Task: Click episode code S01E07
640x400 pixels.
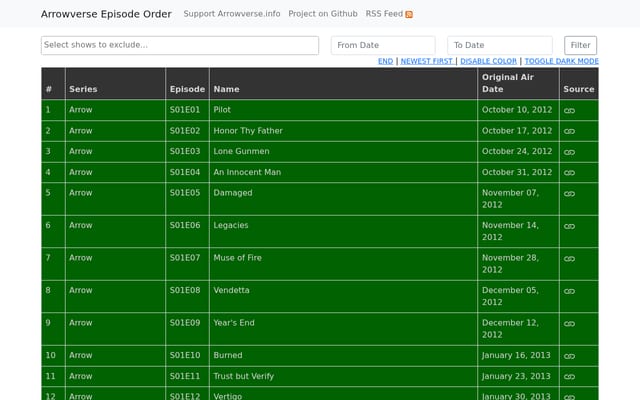Action: coord(185,258)
